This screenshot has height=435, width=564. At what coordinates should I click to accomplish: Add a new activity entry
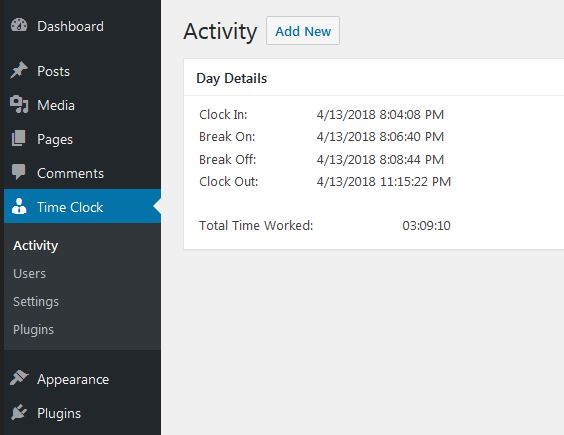(303, 31)
